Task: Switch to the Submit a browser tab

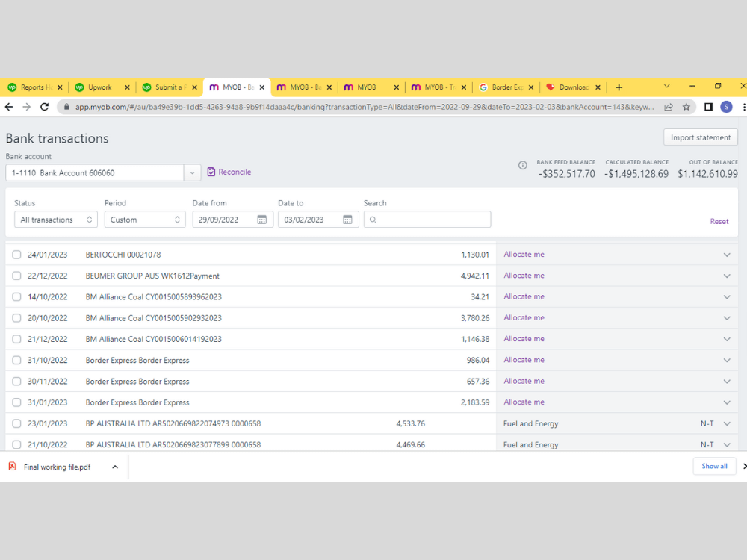Action: tap(167, 87)
